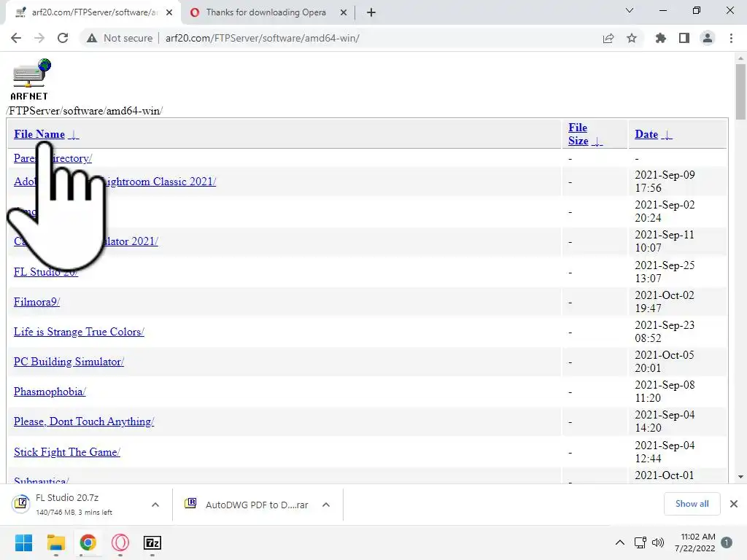The image size is (747, 560).
Task: Open the network status tray icon
Action: pos(640,542)
